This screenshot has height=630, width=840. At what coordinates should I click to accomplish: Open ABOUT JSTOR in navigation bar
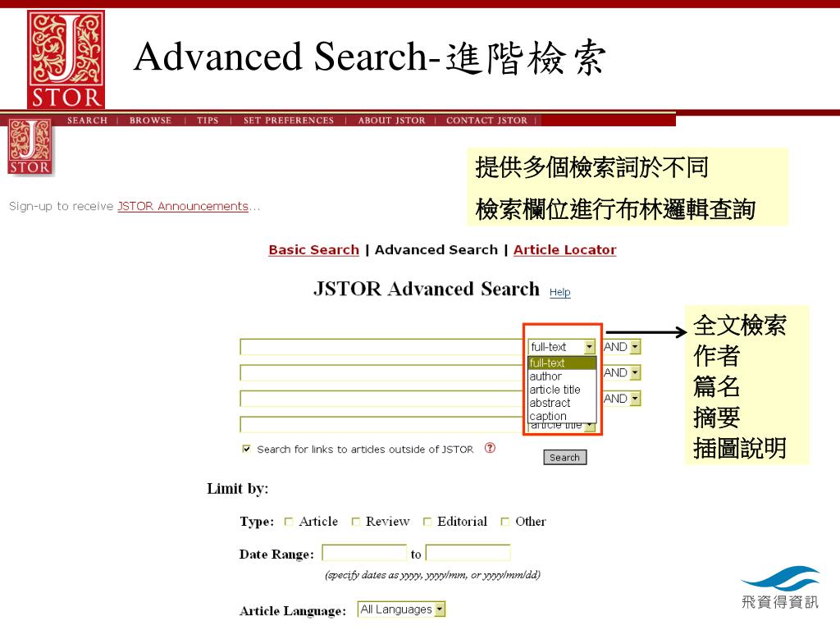391,121
